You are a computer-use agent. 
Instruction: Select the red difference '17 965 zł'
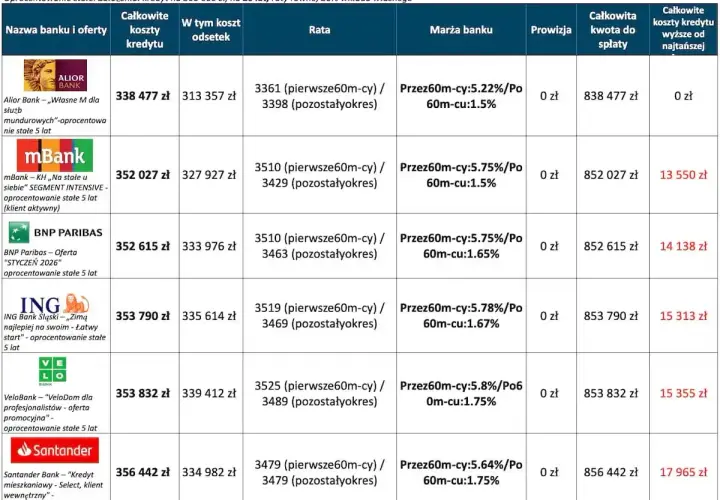[683, 472]
